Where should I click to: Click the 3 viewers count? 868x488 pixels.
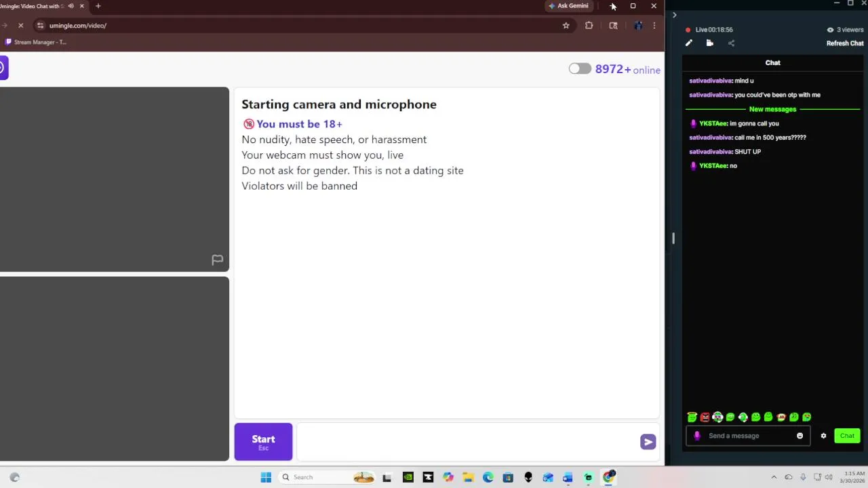(845, 30)
